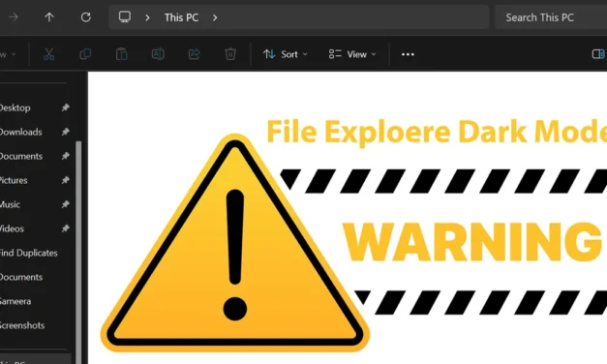Click pin icon next to Videos
Screen dimensions: 607x364
[66, 228]
